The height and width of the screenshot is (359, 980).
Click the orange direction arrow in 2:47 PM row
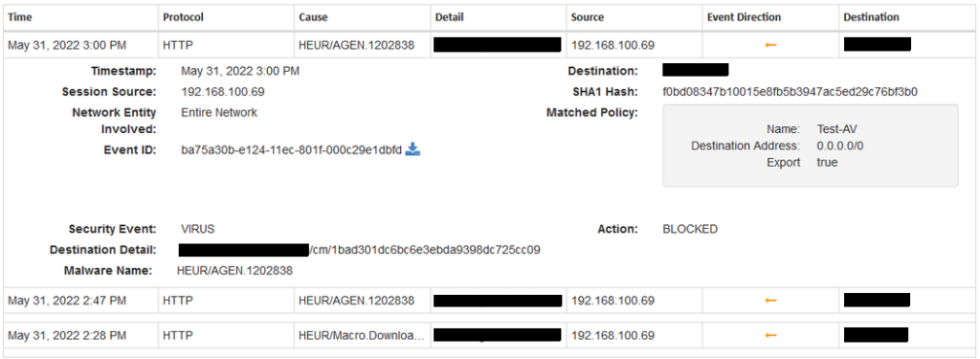click(770, 301)
